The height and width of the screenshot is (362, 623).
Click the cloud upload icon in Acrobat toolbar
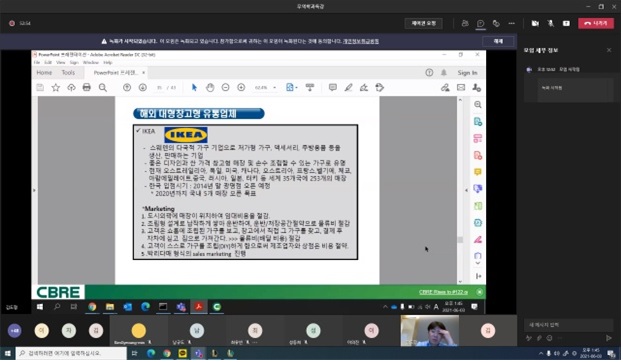point(71,87)
